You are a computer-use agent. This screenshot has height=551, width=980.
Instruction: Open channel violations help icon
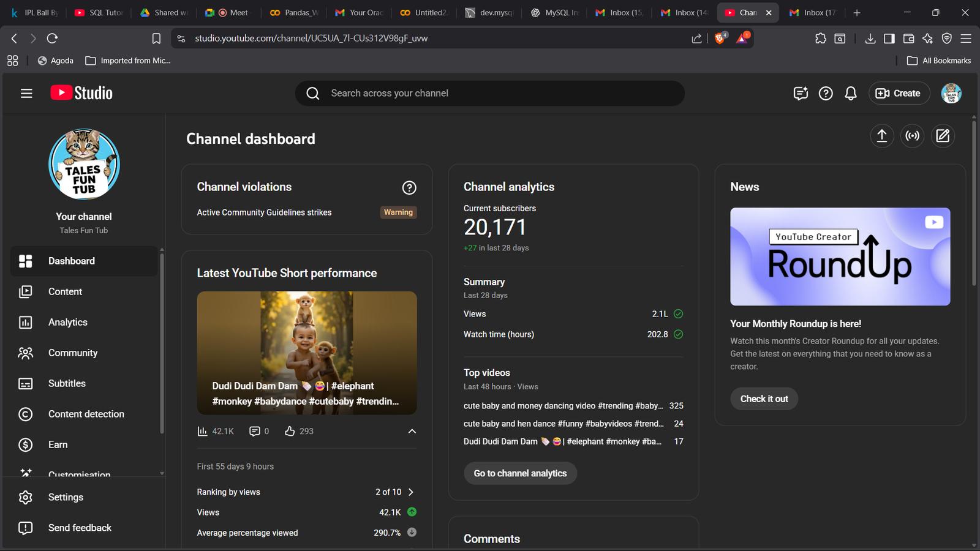click(409, 188)
